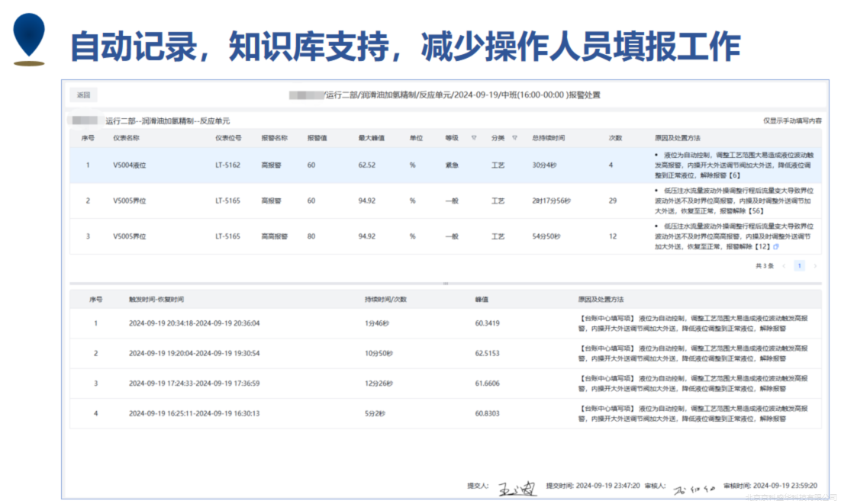841x504 pixels.
Task: Click the 仪表名称 column header
Action: pos(126,138)
